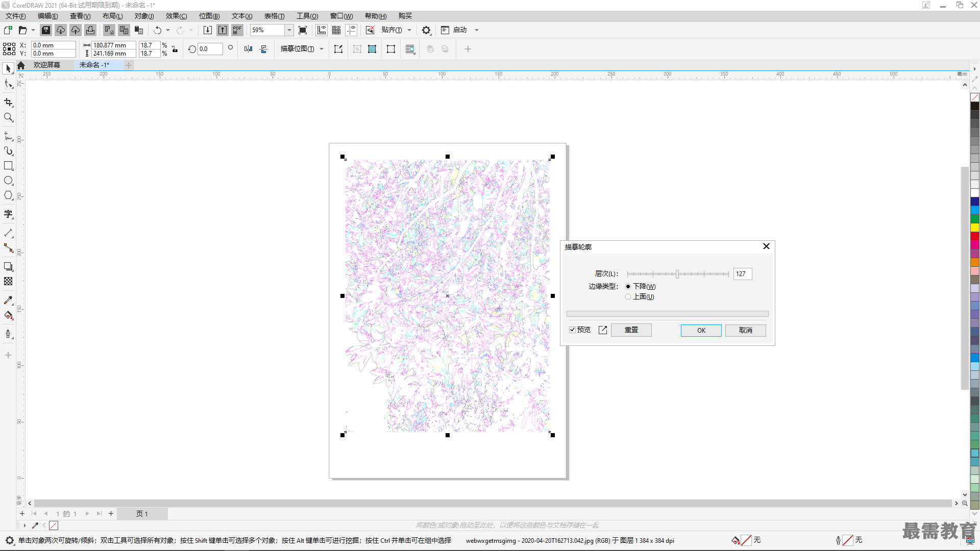Viewport: 980px width, 551px height.
Task: Select the Color Eyedropper tool
Action: click(x=8, y=300)
